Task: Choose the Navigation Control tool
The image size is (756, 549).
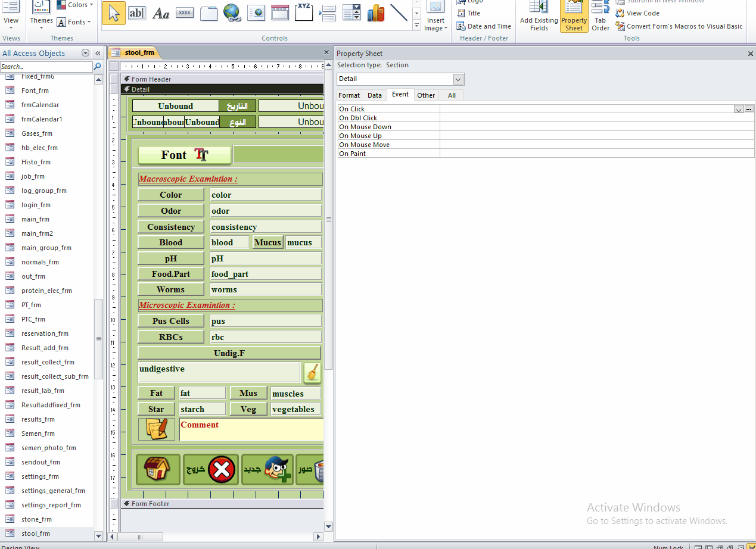Action: [280, 13]
